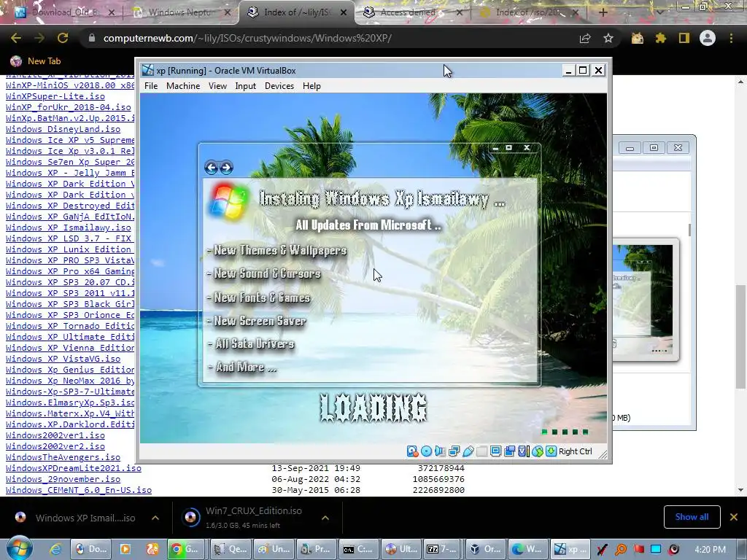Switch to the 7-Zip taskbar button
Screen dimensions: 747x560
tap(443, 549)
